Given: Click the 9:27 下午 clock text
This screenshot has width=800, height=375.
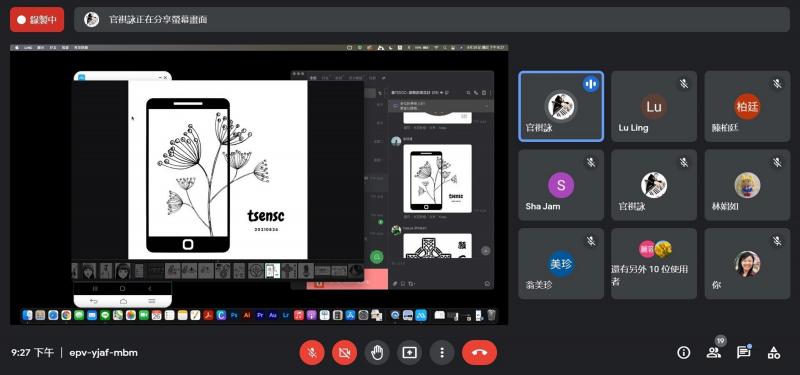Looking at the screenshot, I should tap(32, 353).
